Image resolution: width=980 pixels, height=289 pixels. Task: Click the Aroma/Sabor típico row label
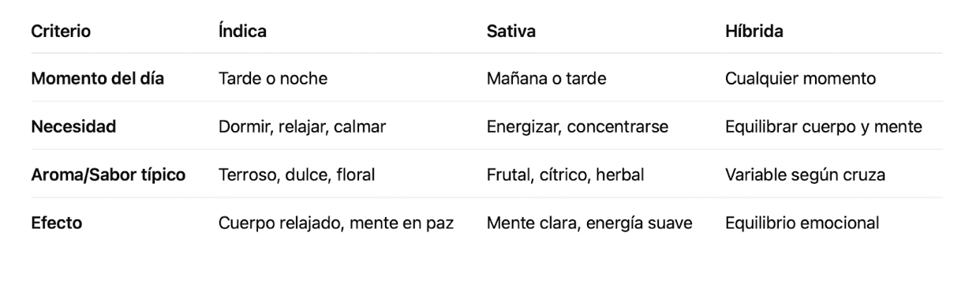108,175
